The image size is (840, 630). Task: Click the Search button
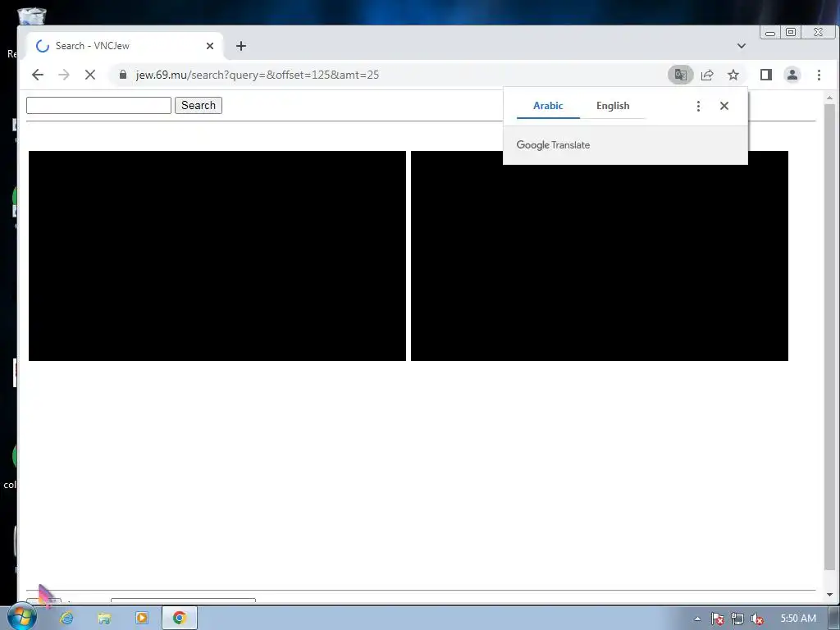coord(199,106)
